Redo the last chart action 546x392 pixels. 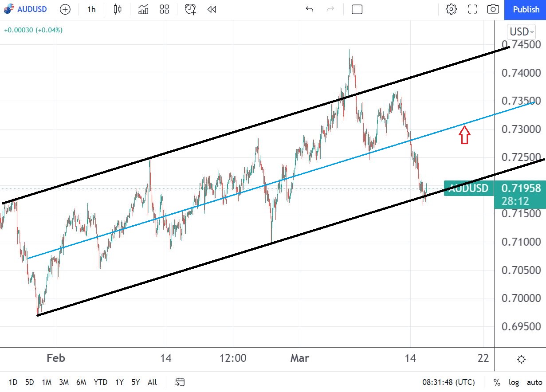[330, 9]
